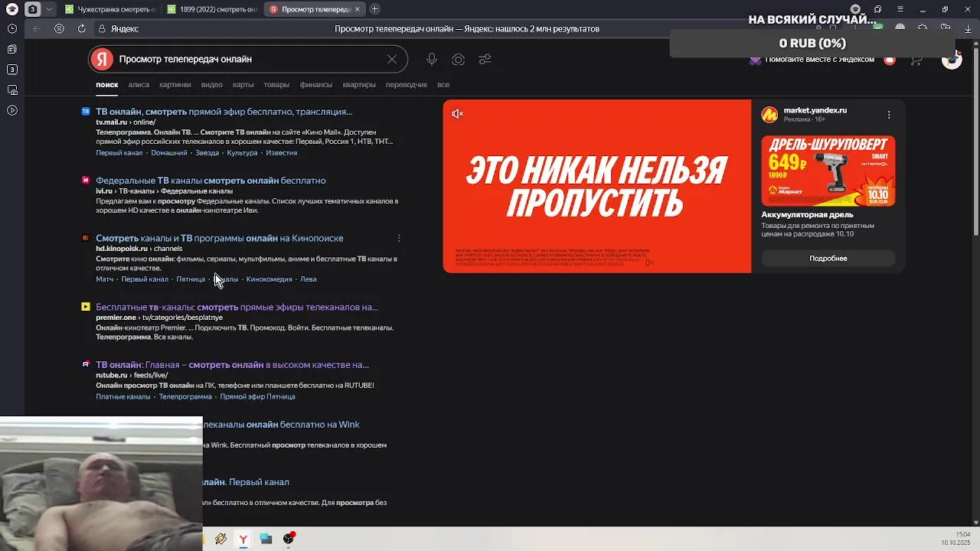
Task: Close the Просмотр телепередач tab
Action: [357, 9]
